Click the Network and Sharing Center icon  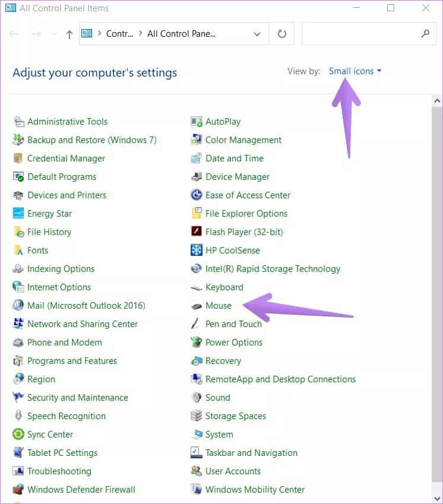click(x=18, y=324)
